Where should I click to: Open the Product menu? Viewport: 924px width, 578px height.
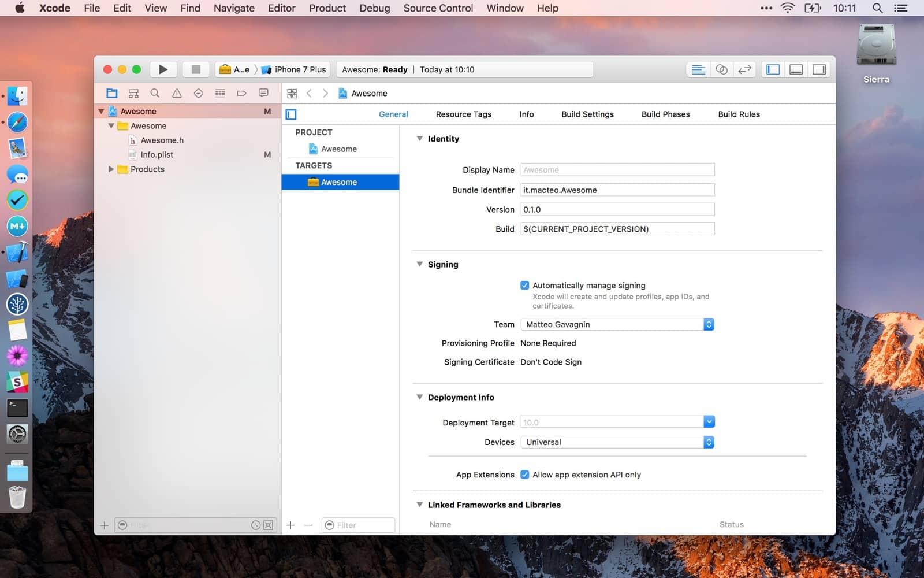[x=327, y=8]
